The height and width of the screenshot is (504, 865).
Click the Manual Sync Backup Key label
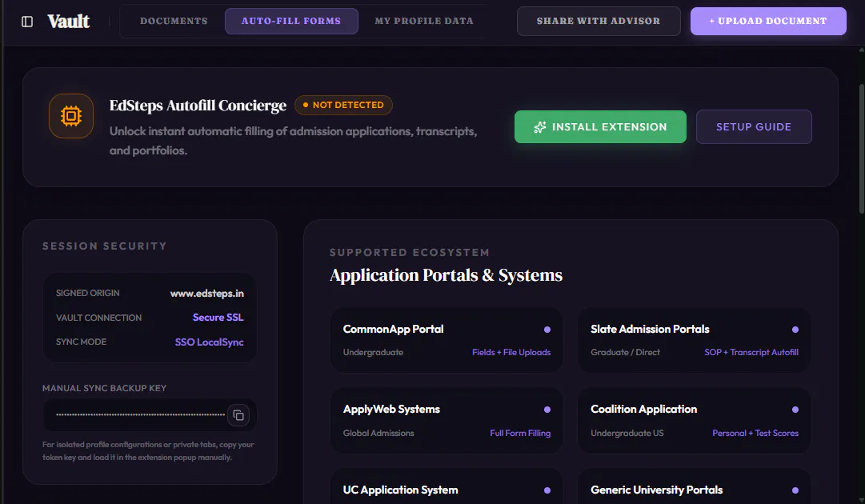tap(104, 388)
